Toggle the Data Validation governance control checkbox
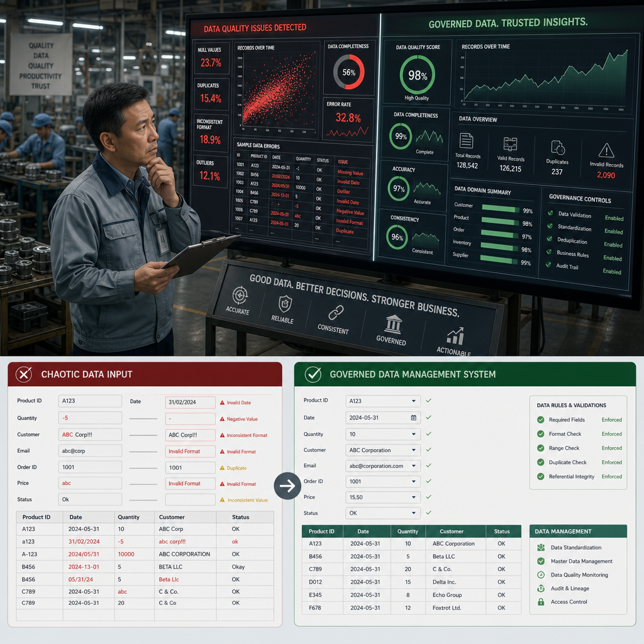Image resolution: width=644 pixels, height=644 pixels. (550, 213)
